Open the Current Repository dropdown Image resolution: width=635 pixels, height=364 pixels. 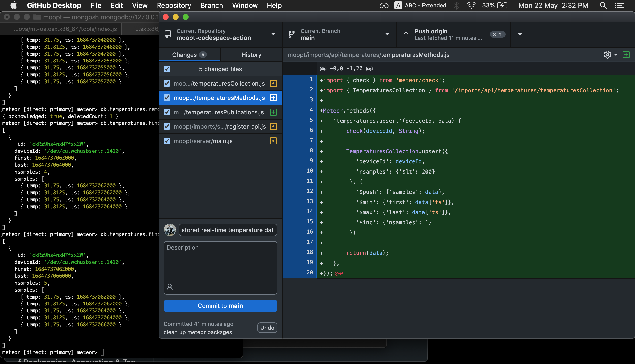coord(273,34)
